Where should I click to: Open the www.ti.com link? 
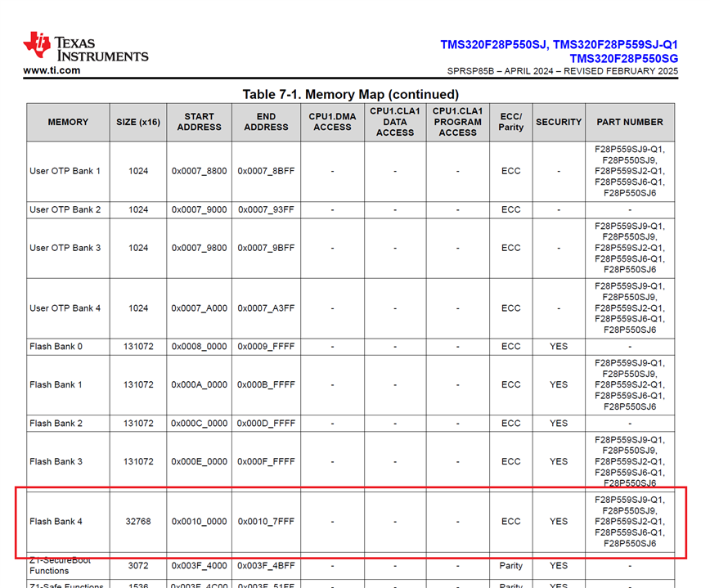[52, 70]
